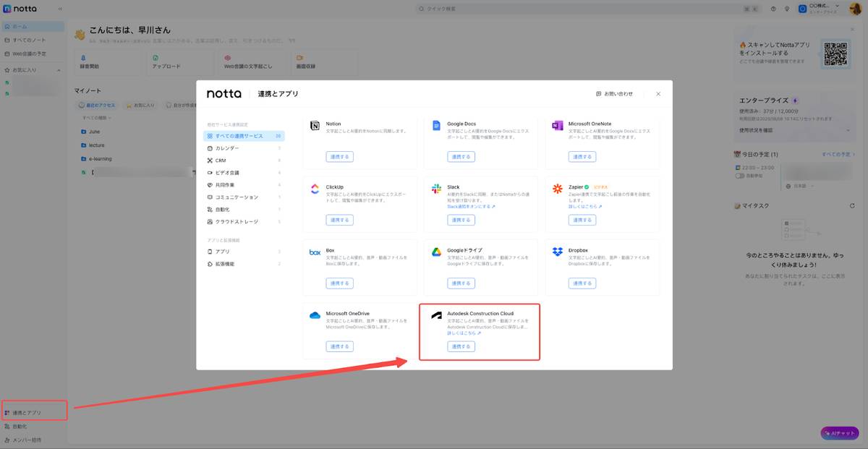Click 連携する button for Microsoft OneDrive
The image size is (868, 449).
coord(339,346)
